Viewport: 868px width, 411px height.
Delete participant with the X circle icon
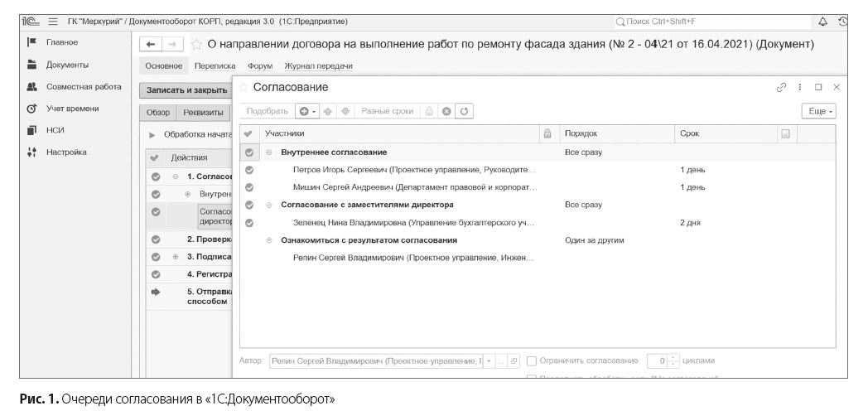click(446, 111)
